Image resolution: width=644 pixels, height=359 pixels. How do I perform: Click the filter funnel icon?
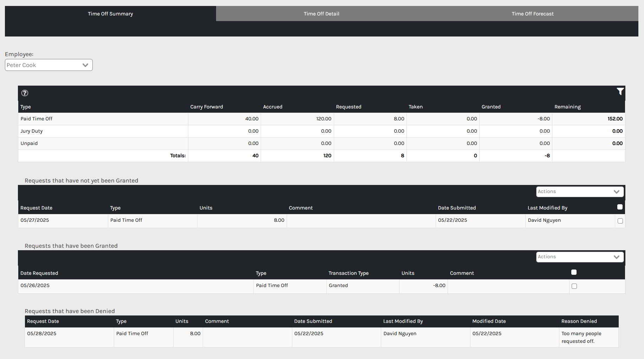point(620,92)
